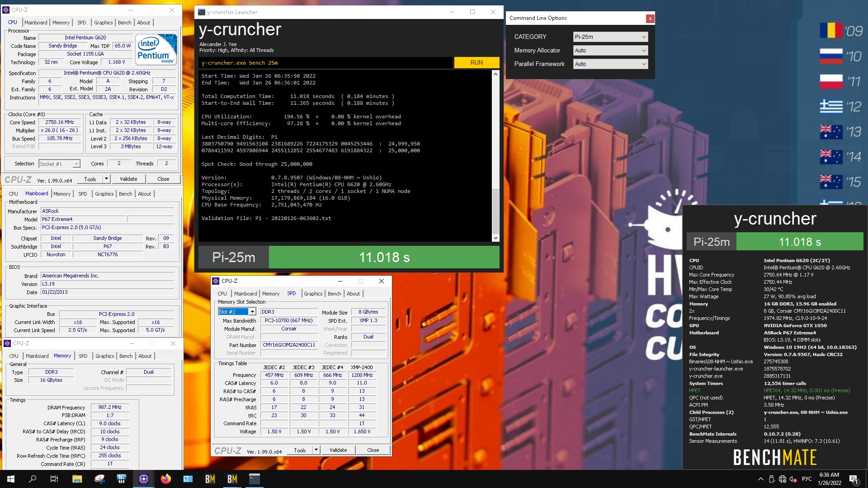Click the y-cruncher Launcher title bar icon
The width and height of the screenshot is (868, 488).
coord(202,12)
